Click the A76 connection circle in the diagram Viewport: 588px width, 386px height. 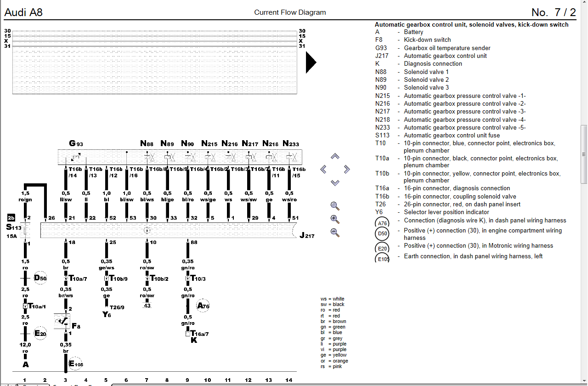click(203, 306)
